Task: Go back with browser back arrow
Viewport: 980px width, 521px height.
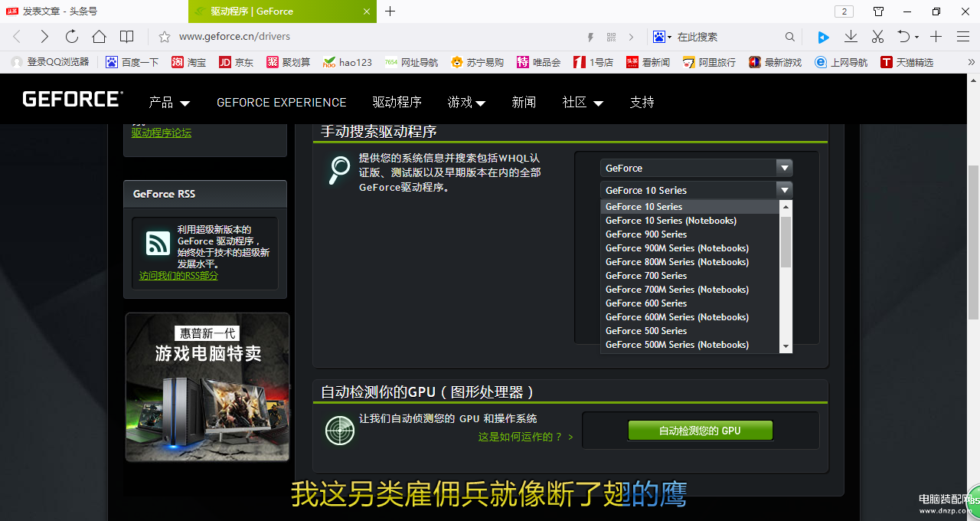Action: tap(17, 37)
